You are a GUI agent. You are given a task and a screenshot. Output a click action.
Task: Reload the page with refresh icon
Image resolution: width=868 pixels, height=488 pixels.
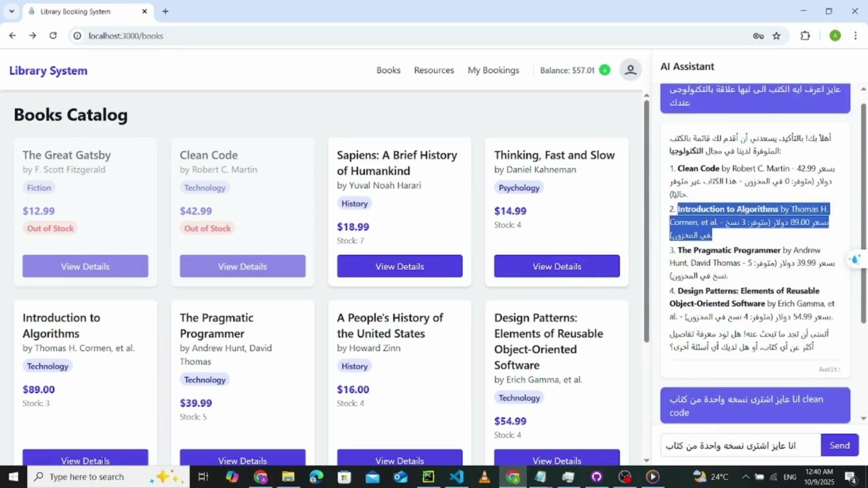[x=53, y=35]
